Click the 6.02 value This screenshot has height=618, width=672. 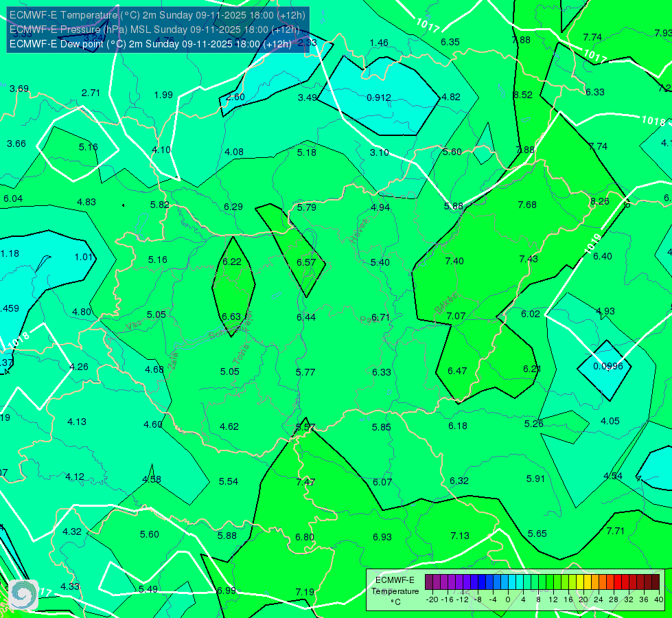531,314
